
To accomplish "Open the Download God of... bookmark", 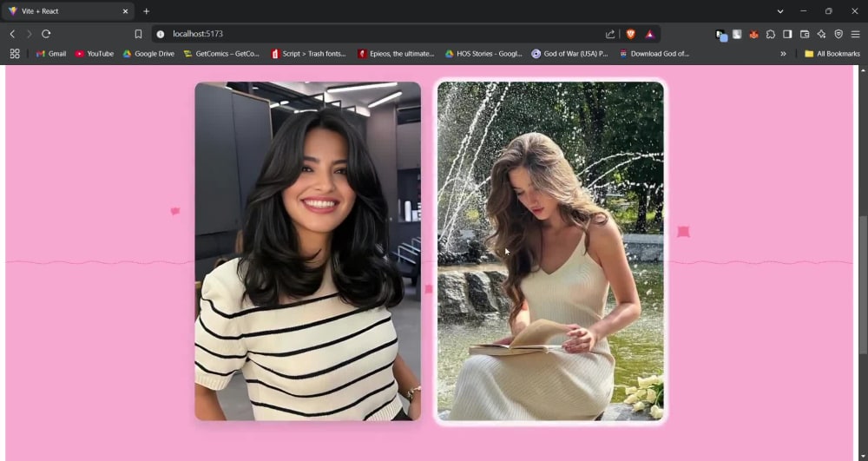I will [654, 54].
